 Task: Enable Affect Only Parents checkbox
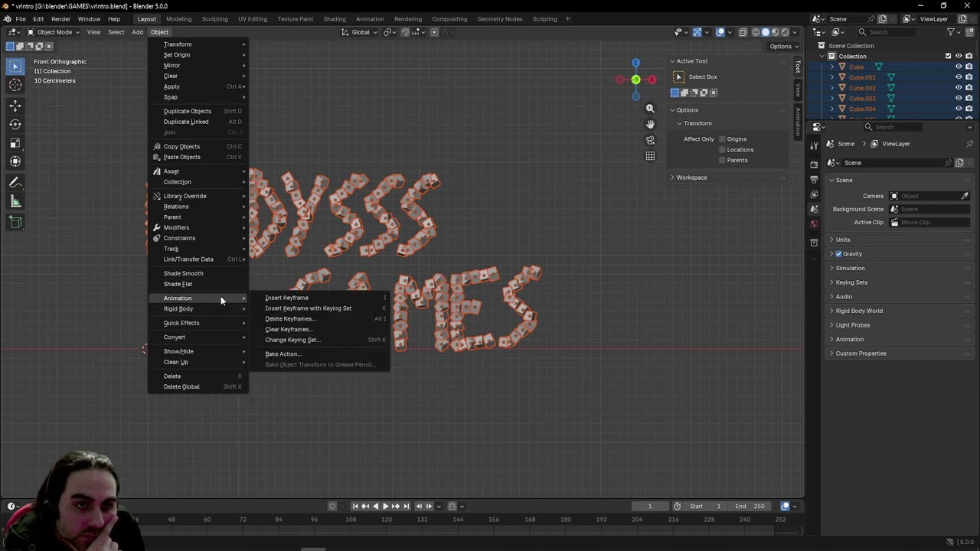point(722,160)
